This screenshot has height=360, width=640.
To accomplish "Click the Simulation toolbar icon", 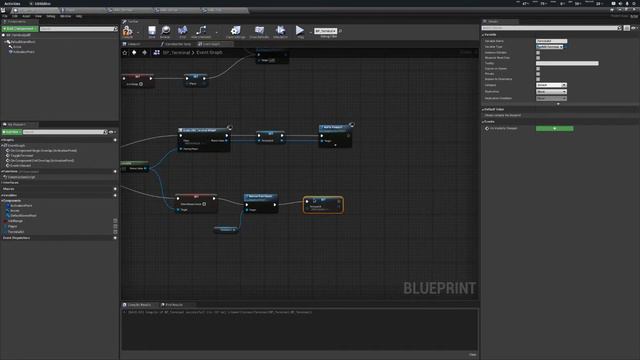I will (x=280, y=31).
